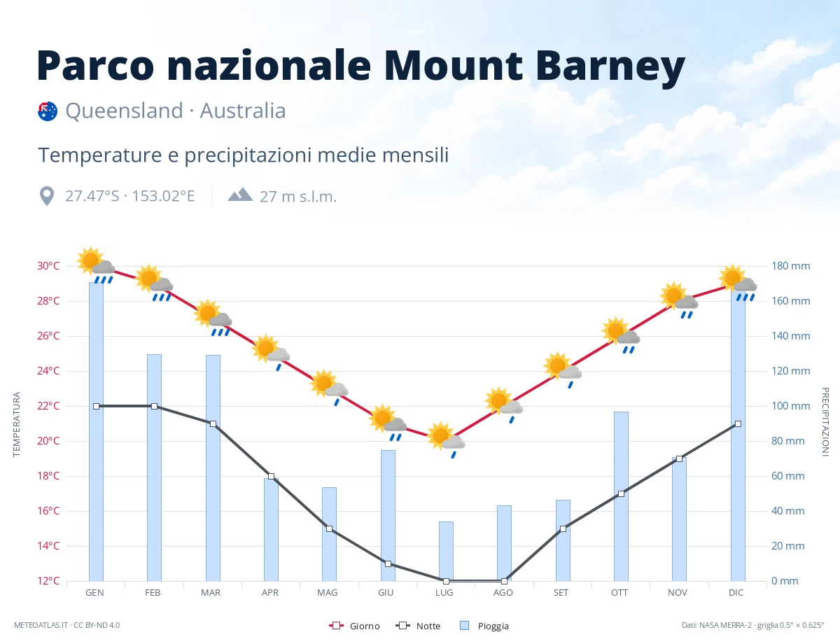Click the elevation text 27 m s.l.m.
Viewport: 840px width, 644px height.
coord(298,197)
